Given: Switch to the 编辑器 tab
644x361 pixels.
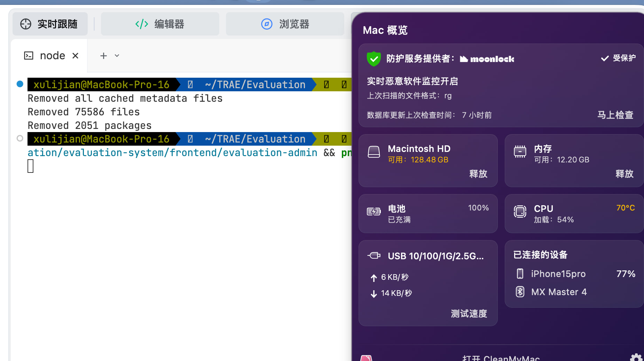Looking at the screenshot, I should pyautogui.click(x=160, y=24).
